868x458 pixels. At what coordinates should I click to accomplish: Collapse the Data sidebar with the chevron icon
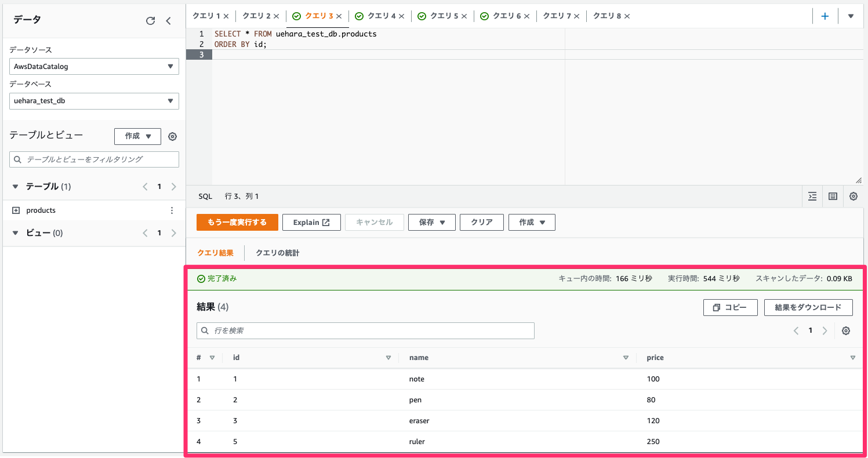point(169,20)
